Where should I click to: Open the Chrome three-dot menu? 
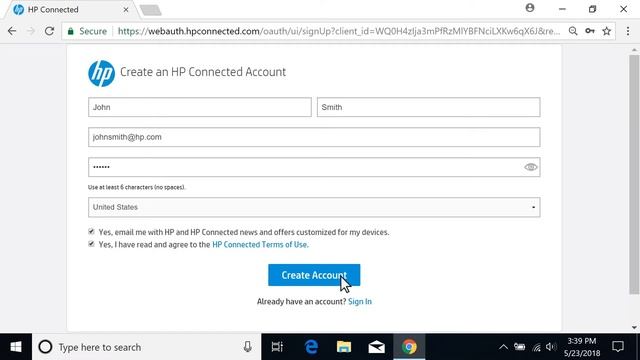pyautogui.click(x=628, y=31)
